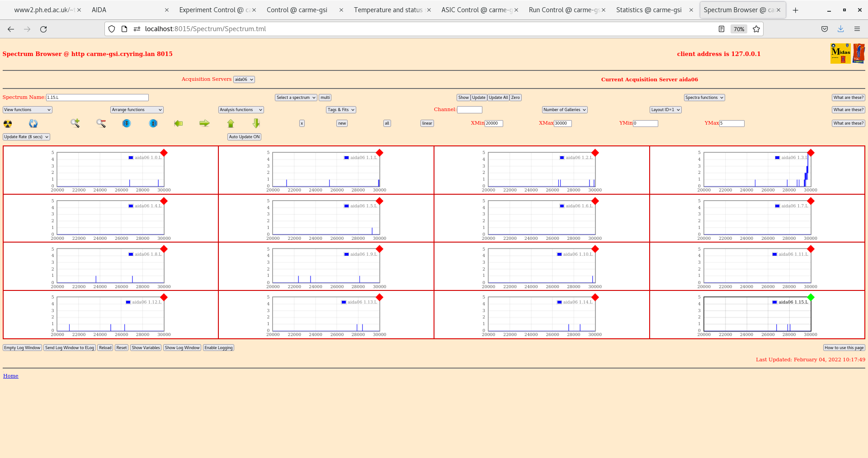The width and height of the screenshot is (868, 458).
Task: Select the zoom out magnifier icon
Action: [x=101, y=123]
